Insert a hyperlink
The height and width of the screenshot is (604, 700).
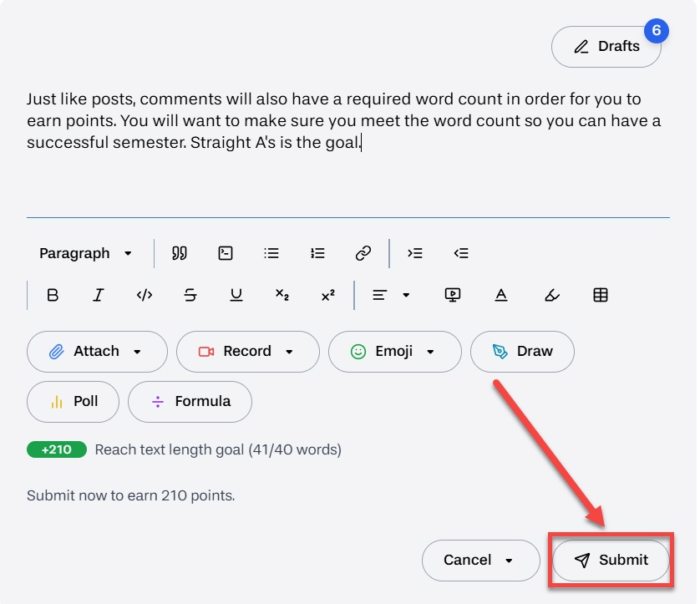[363, 253]
